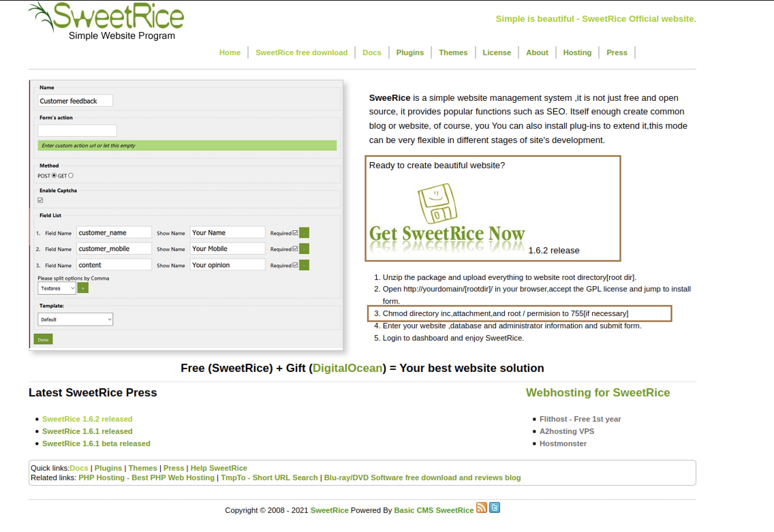Go to Docs in top navigation
Image resolution: width=774 pixels, height=532 pixels.
pyautogui.click(x=372, y=52)
